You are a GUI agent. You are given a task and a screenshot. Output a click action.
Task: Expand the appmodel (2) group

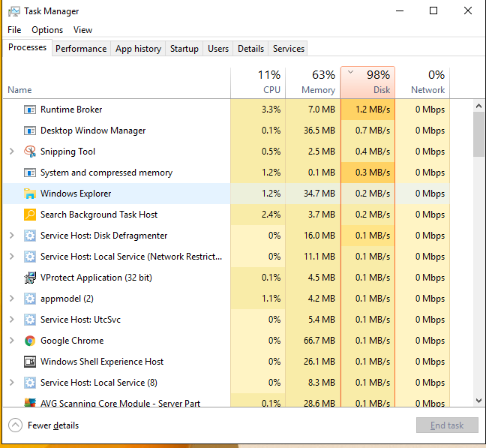coord(12,298)
